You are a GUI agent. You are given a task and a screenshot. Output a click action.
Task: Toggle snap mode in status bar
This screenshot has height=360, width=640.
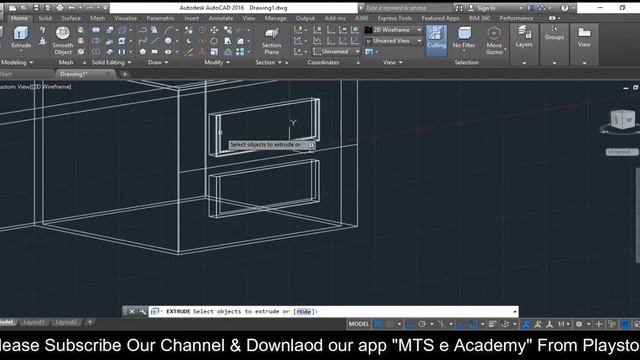point(390,324)
